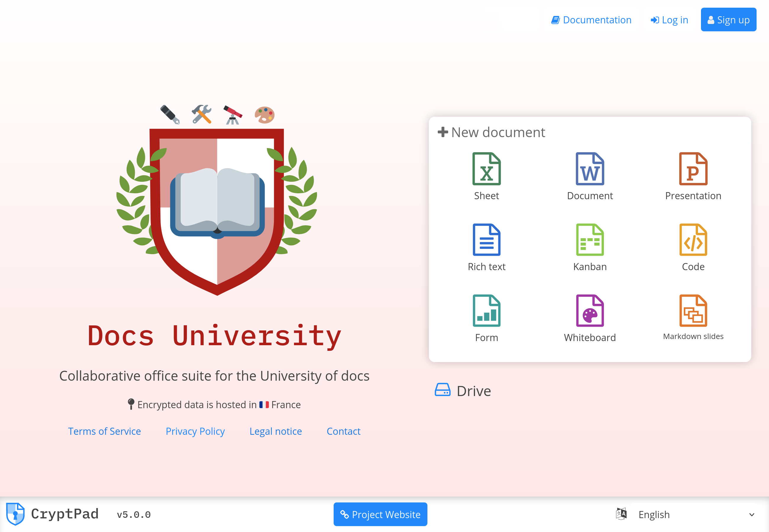Open the Documentation page
This screenshot has width=769, height=532.
(x=591, y=20)
